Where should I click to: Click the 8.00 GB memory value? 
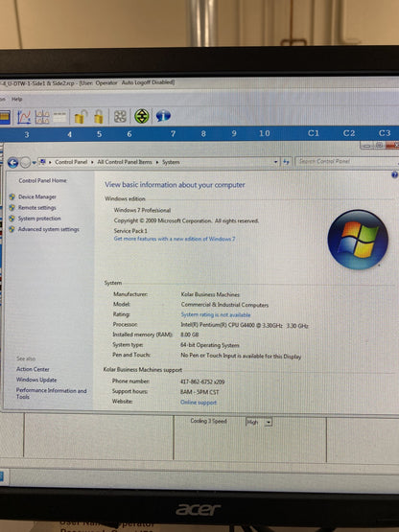(x=190, y=335)
